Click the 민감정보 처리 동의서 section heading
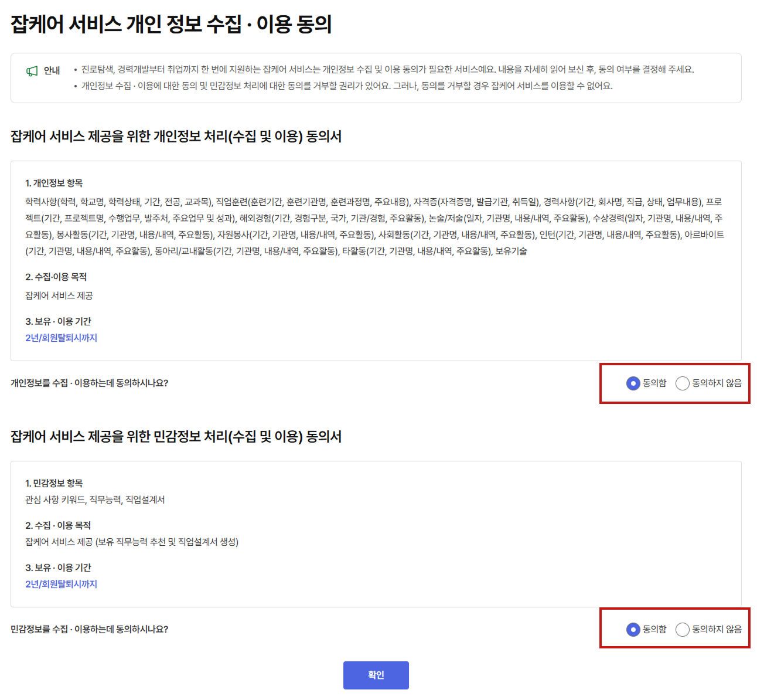757x700 pixels. tap(176, 437)
